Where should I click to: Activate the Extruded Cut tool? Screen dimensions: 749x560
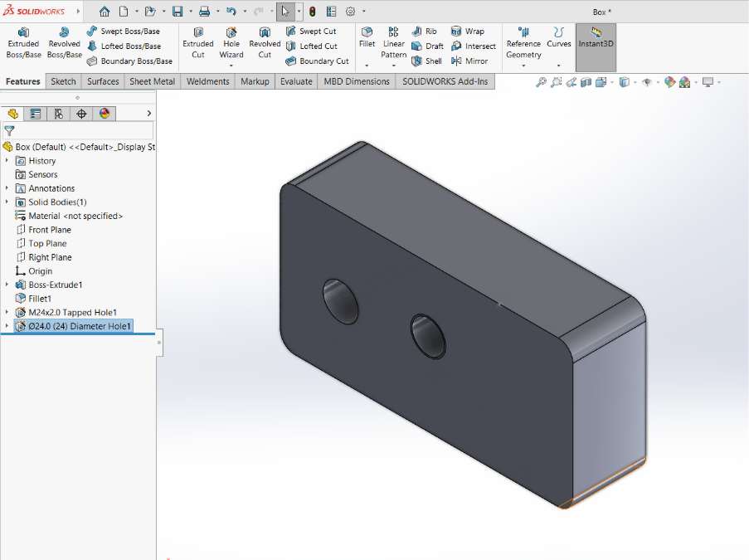tap(197, 42)
